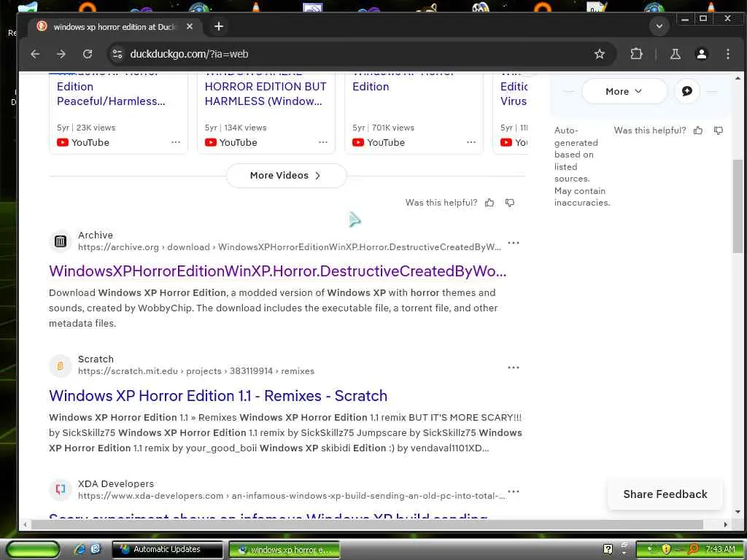The height and width of the screenshot is (560, 747).
Task: Open options for the 23K views video
Action: (176, 142)
